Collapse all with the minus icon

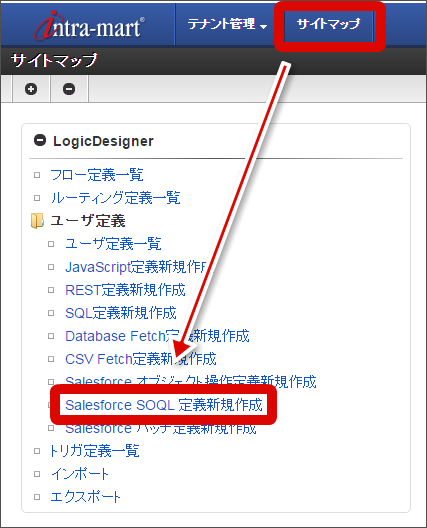69,89
